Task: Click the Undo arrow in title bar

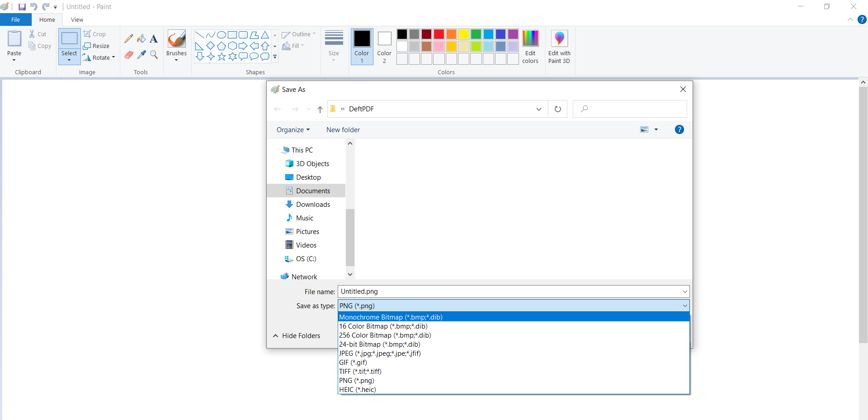Action: click(33, 7)
